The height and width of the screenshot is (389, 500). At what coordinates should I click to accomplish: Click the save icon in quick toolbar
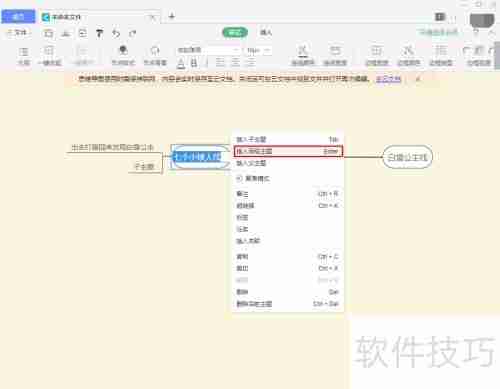(48, 33)
